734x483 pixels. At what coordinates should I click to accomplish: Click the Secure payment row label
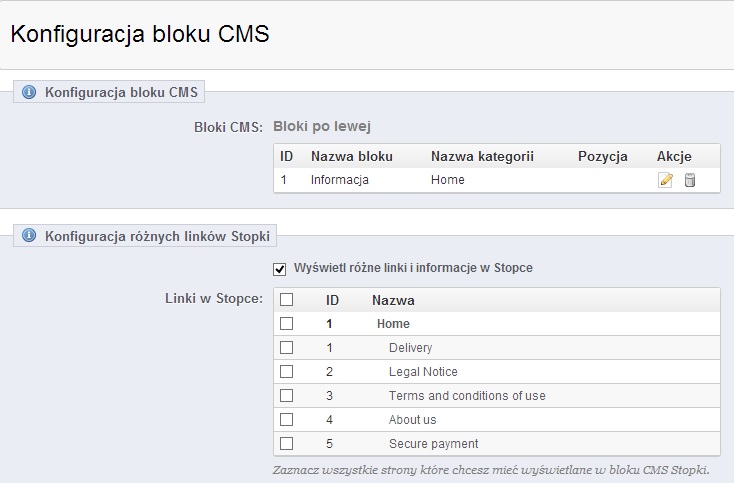(433, 444)
